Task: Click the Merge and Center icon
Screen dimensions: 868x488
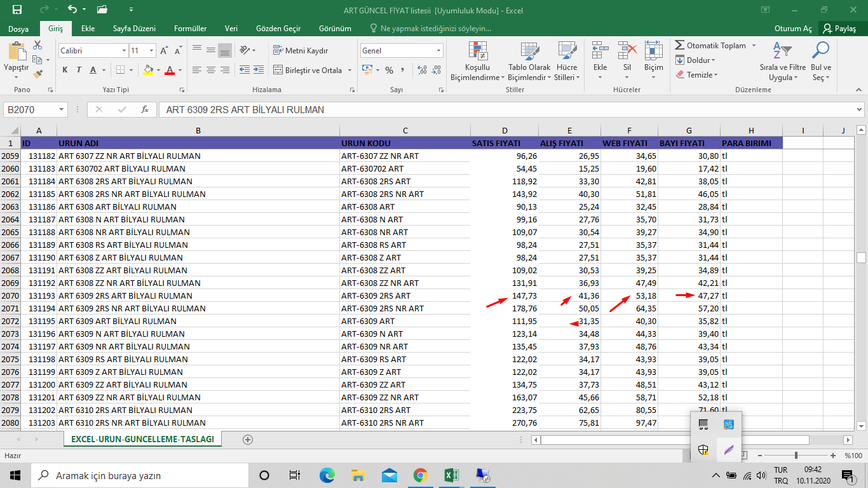Action: pyautogui.click(x=278, y=71)
